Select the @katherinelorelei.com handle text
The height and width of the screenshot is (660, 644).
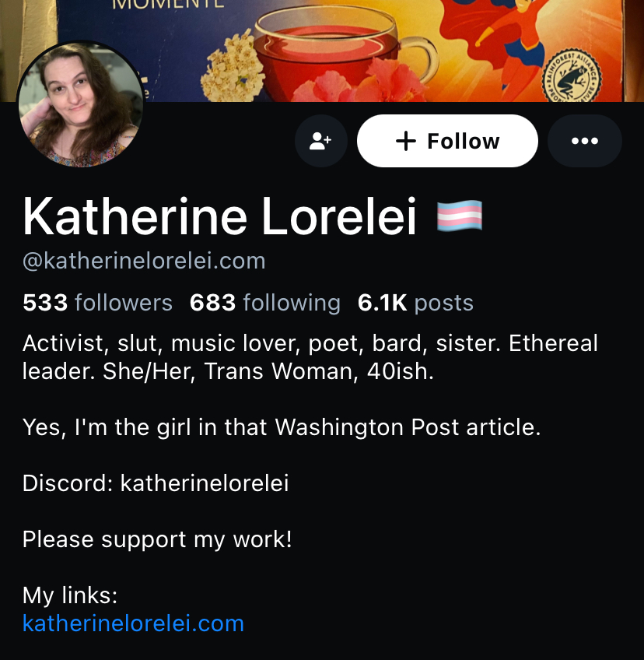(x=144, y=261)
